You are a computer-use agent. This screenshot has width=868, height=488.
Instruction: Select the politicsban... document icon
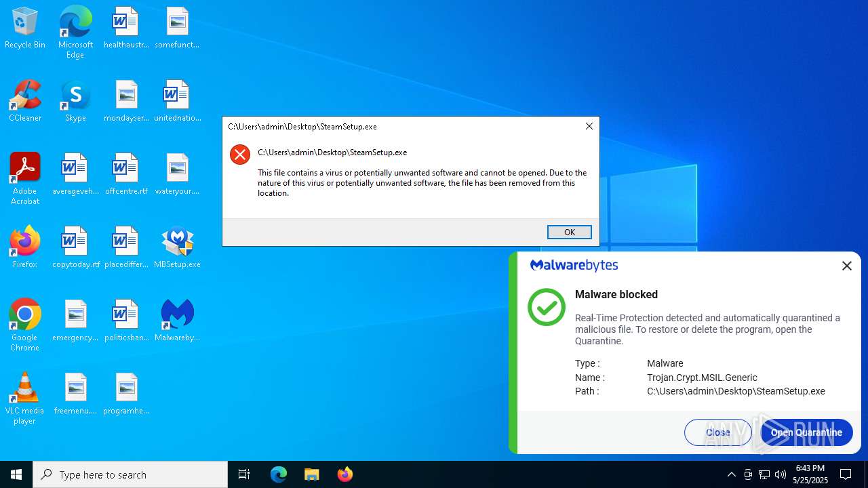pyautogui.click(x=126, y=320)
